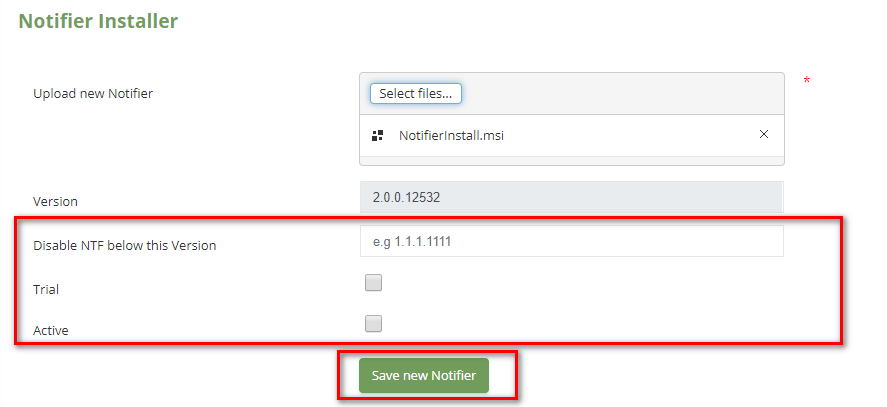Click the file icon beside NotifierInstall.msi
Screen dimensions: 887x407
point(377,135)
